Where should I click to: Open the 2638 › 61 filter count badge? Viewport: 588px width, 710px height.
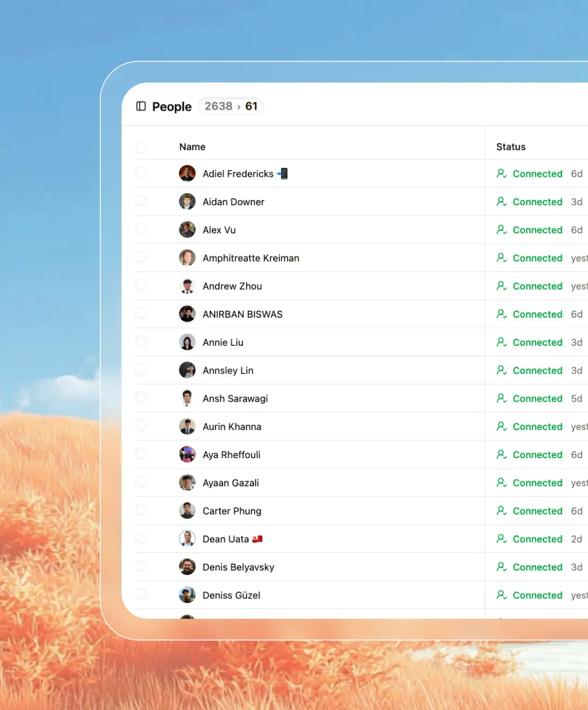(x=231, y=106)
